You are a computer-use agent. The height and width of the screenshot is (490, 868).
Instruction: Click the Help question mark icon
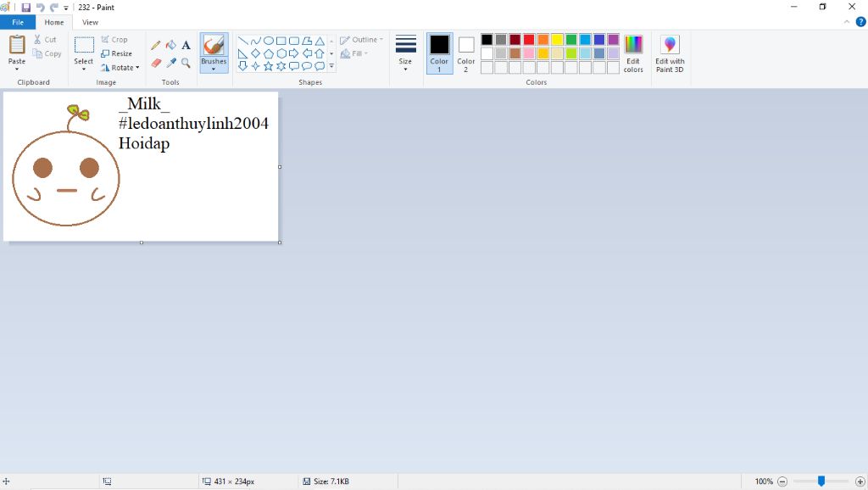click(861, 22)
